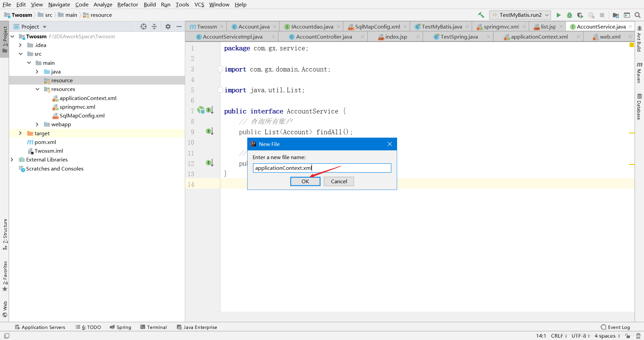
Task: Click the stop run icon
Action: click(602, 15)
